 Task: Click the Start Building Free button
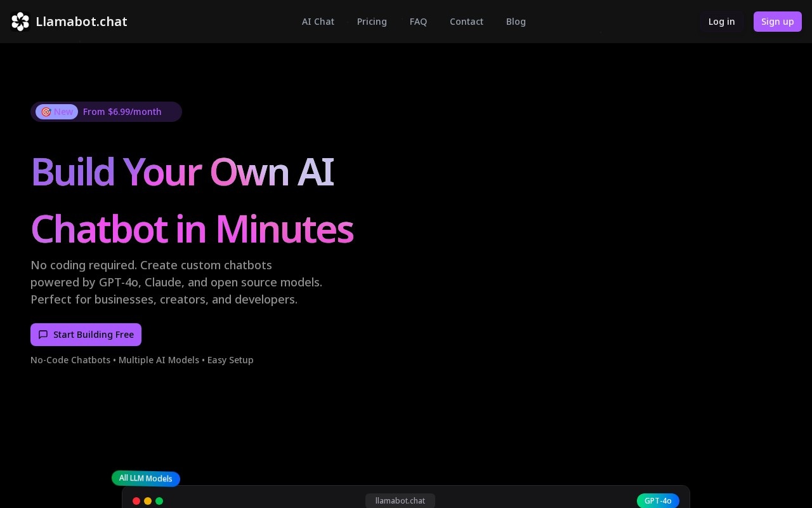[86, 335]
